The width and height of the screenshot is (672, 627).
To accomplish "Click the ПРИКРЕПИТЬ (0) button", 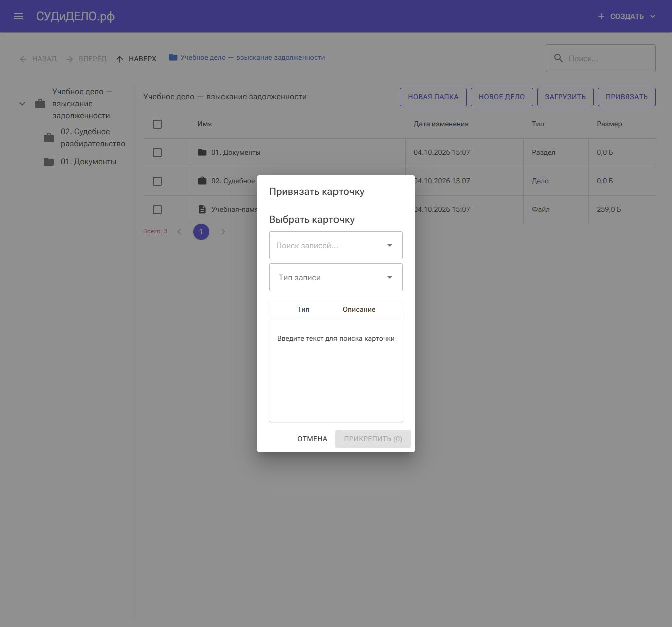I will pos(373,439).
